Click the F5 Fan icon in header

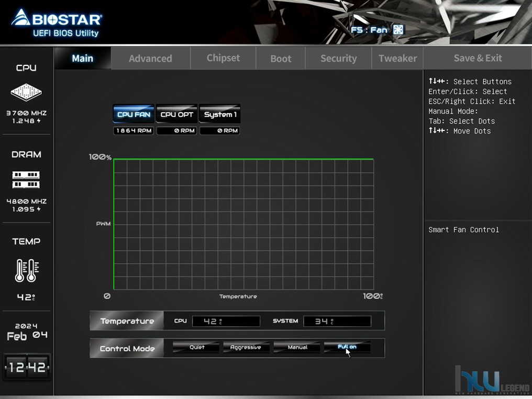point(398,30)
